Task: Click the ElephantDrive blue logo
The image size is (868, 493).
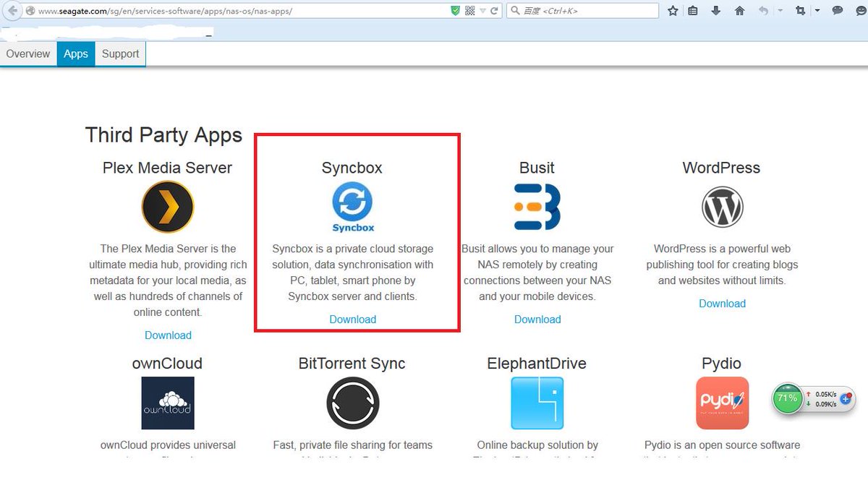Action: click(x=537, y=403)
